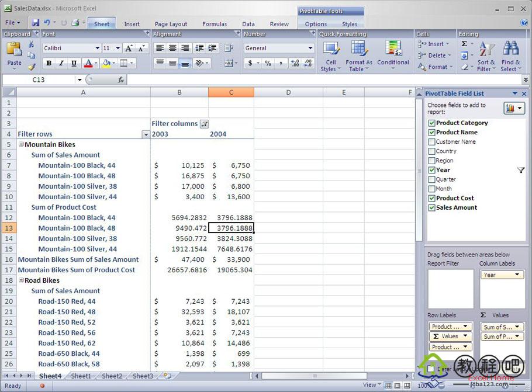Toggle Italic formatting
Image resolution: width=532 pixels, height=392 pixels.
click(61, 63)
